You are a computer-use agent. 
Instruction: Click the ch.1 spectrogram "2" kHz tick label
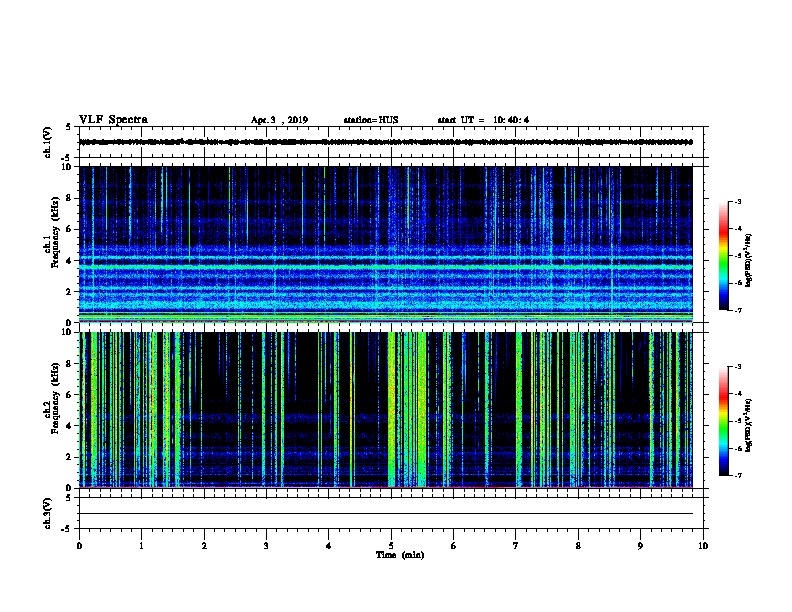(70, 292)
